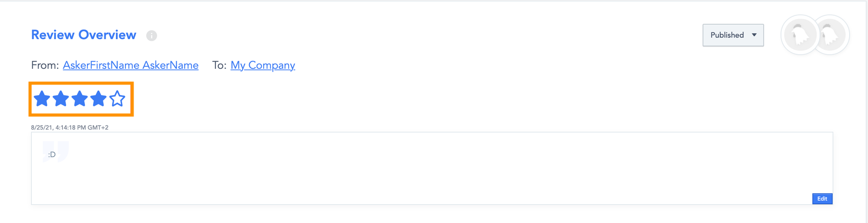Screen dimensions: 868x223
Task: Click the Review Overview heading
Action: click(84, 35)
